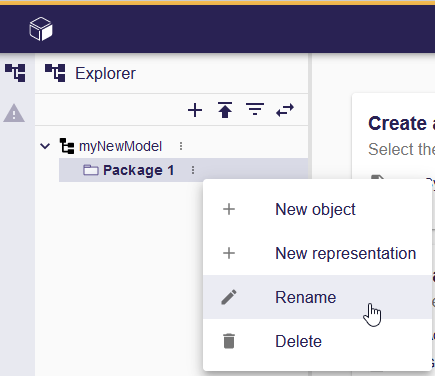The image size is (435, 376).
Task: Open the tree filter settings icon
Action: click(x=255, y=109)
